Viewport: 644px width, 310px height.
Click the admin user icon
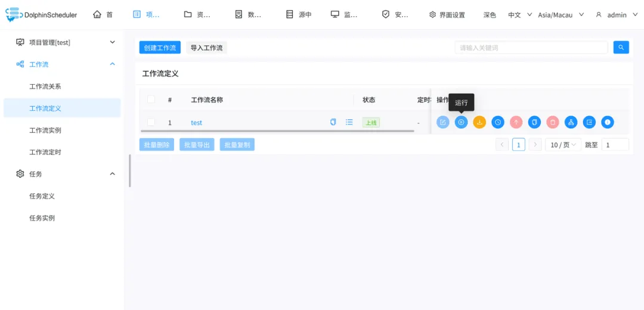coord(599,15)
